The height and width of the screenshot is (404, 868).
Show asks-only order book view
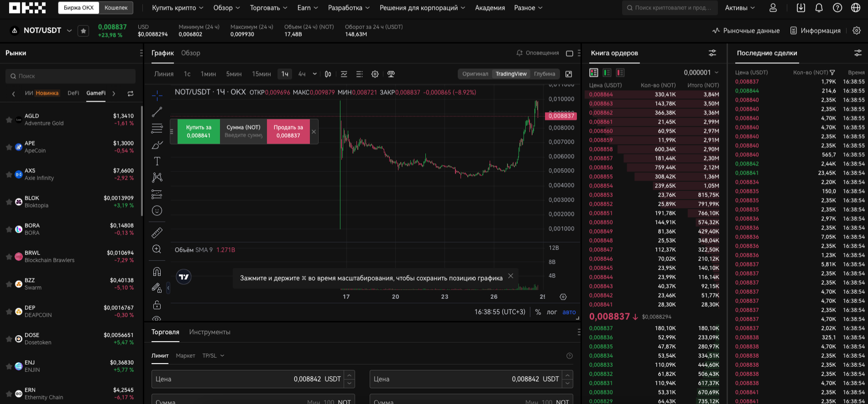(620, 73)
